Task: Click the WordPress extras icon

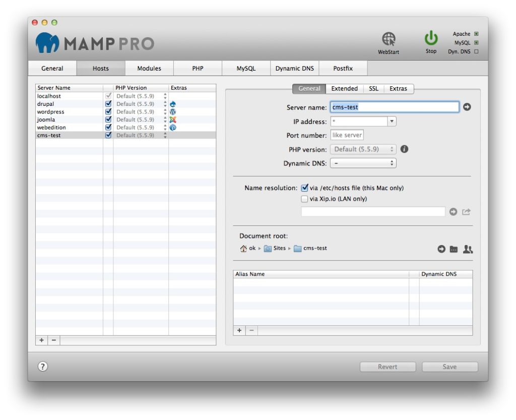Action: [x=173, y=112]
